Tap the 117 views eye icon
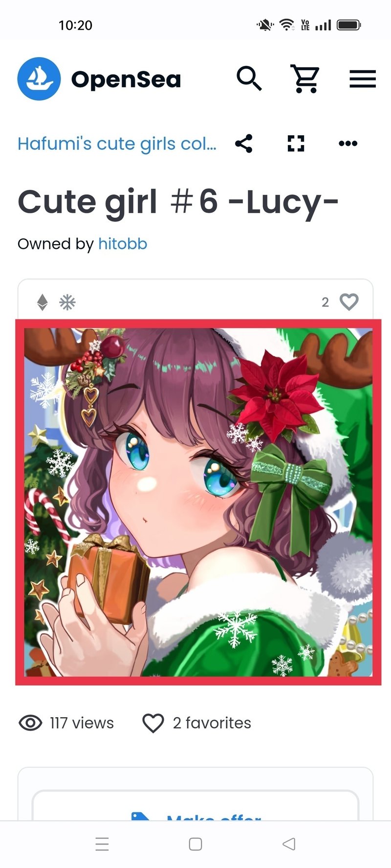The width and height of the screenshot is (391, 868). point(30,723)
